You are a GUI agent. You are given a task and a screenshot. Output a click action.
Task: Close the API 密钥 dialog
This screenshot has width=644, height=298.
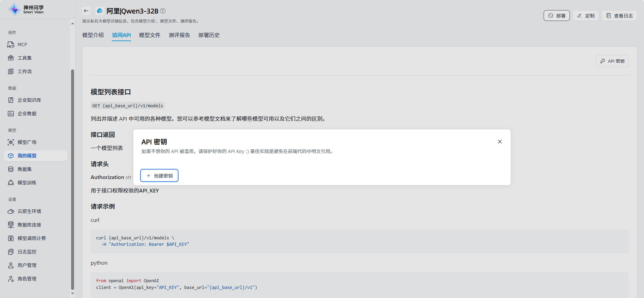click(500, 142)
